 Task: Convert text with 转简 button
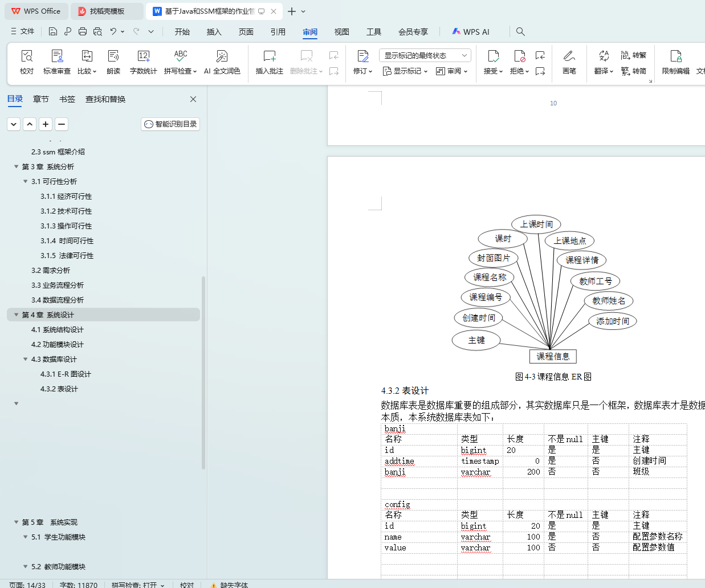pos(634,71)
